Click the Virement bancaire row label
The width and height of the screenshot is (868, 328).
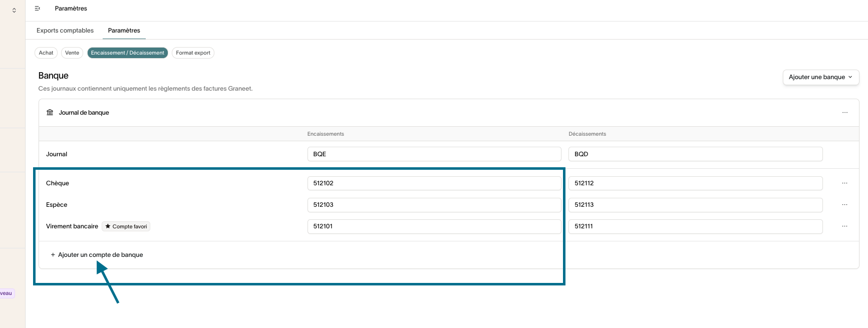point(72,226)
